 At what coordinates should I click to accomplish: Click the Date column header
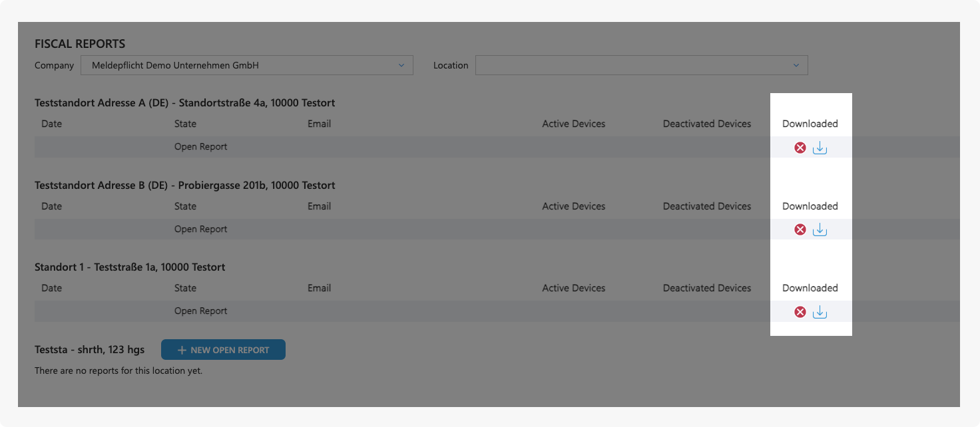pos(51,124)
